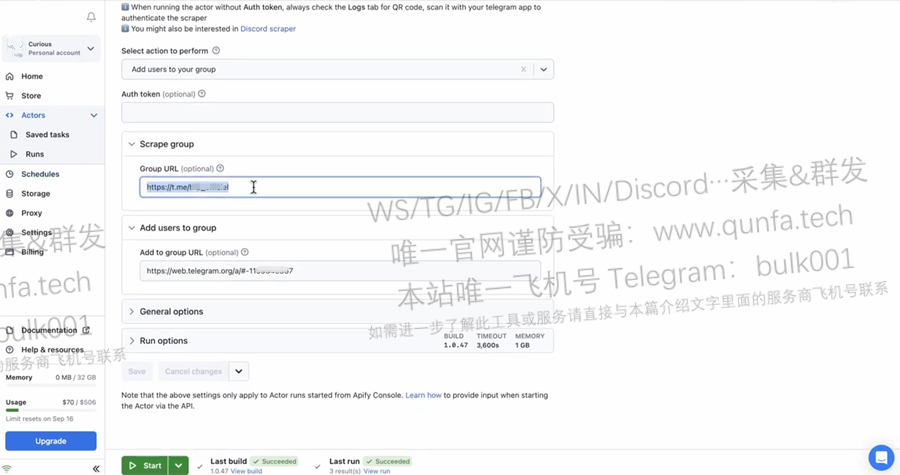Collapse the Add users to group section

tap(131, 228)
